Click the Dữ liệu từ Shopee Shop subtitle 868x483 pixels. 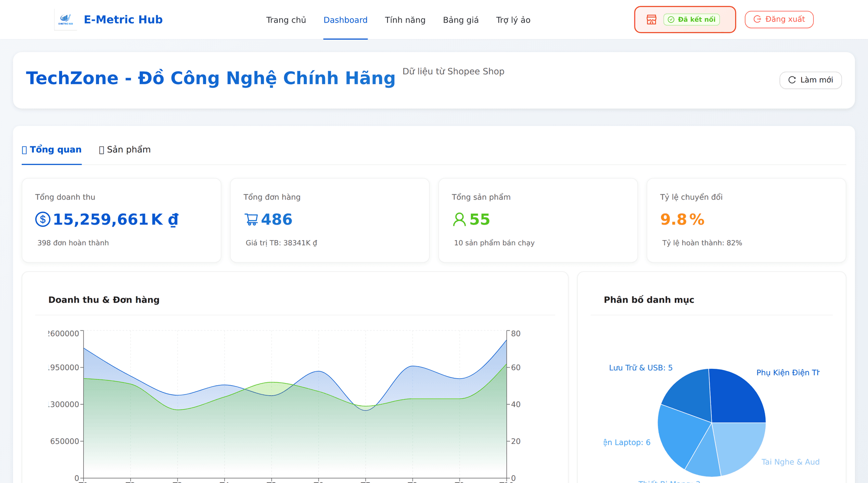click(x=454, y=71)
